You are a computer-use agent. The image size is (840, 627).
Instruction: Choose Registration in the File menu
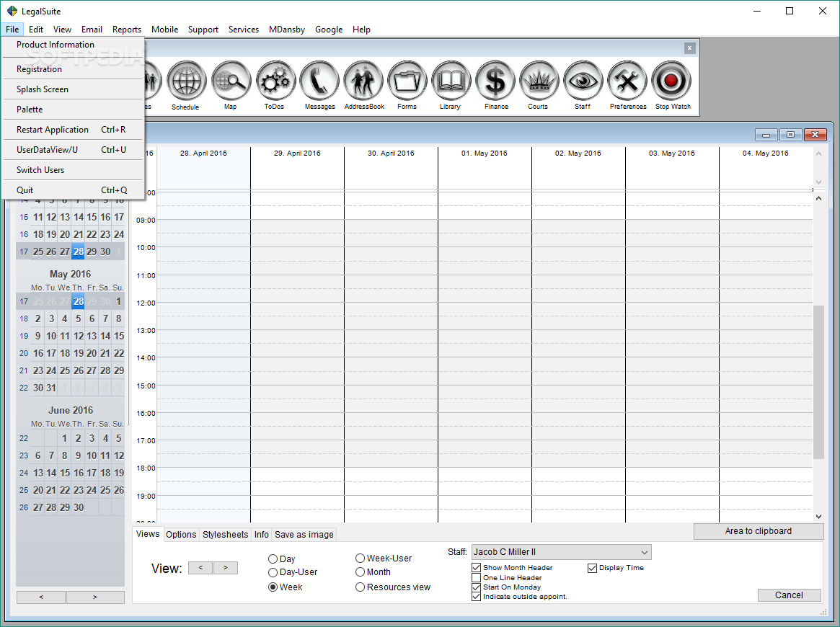tap(73, 69)
